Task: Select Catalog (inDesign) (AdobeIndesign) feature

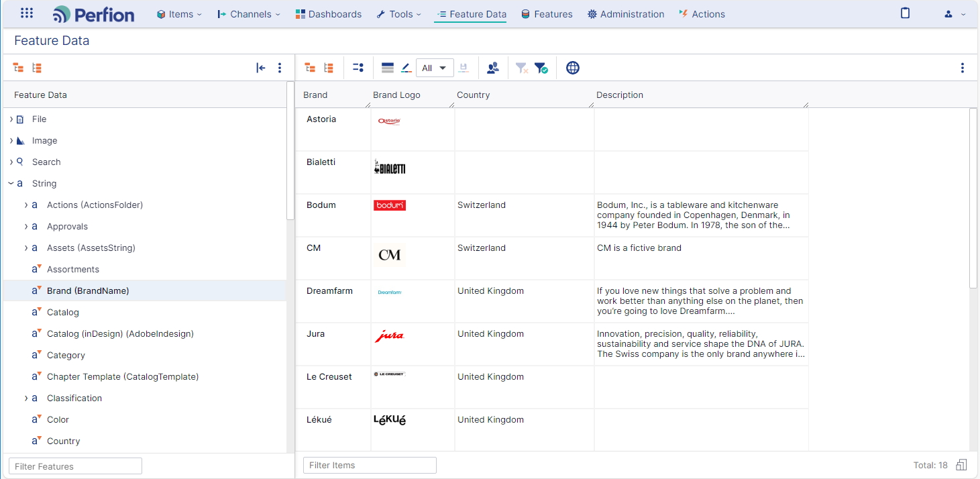Action: tap(120, 333)
